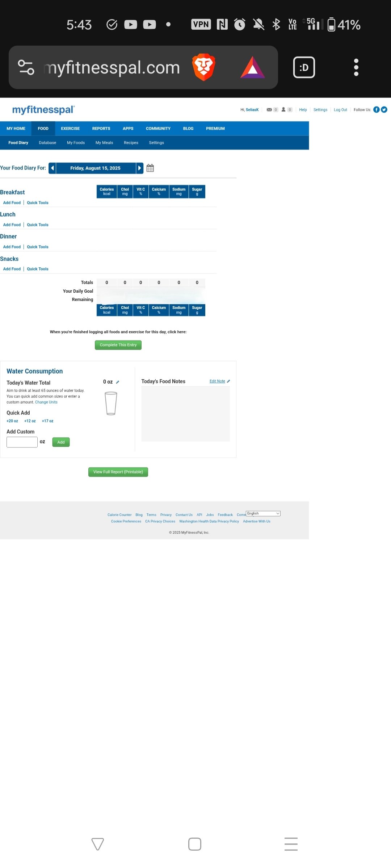Open the account Settings link in header
391x868 pixels.
tap(320, 110)
